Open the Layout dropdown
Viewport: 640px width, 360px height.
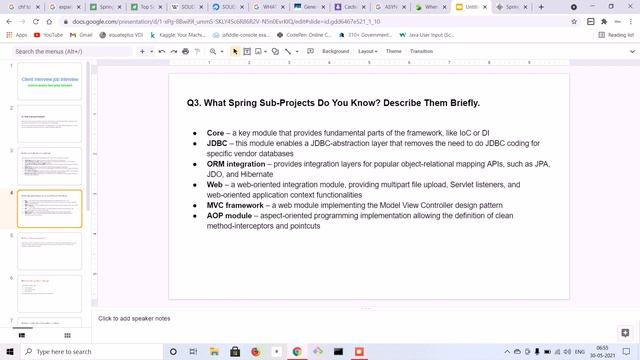368,51
